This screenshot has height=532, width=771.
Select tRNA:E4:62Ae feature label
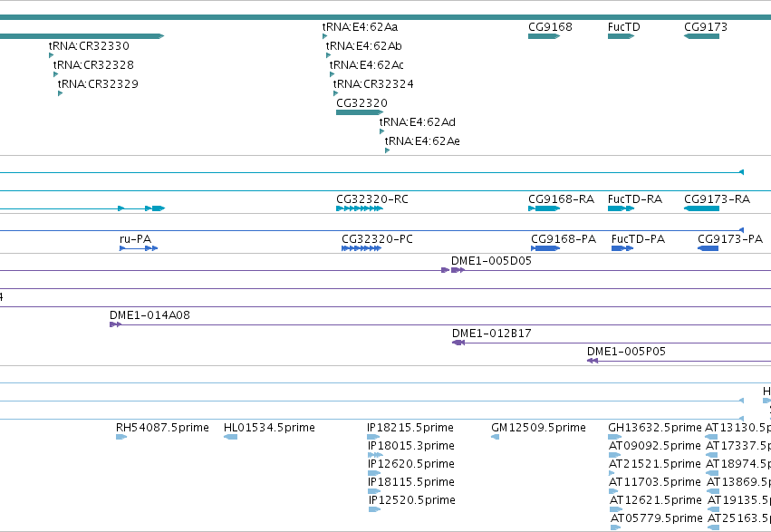coord(422,141)
